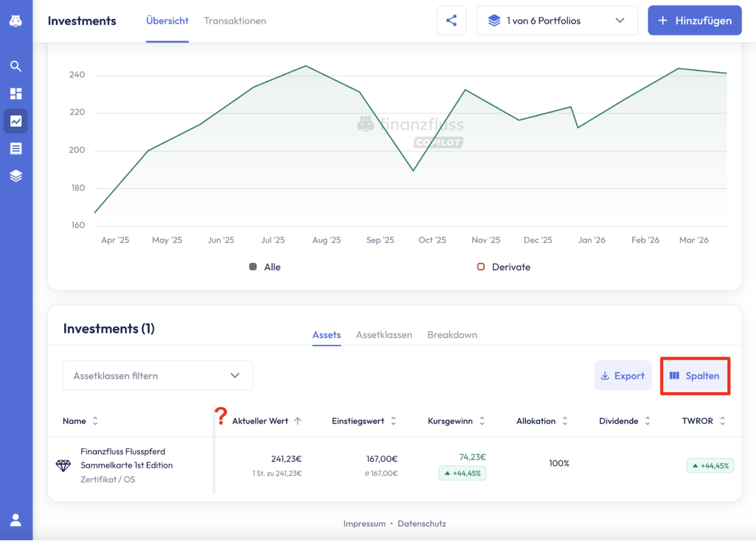Select the investments chart icon in sidebar
Viewport: 756px width, 543px height.
16,121
